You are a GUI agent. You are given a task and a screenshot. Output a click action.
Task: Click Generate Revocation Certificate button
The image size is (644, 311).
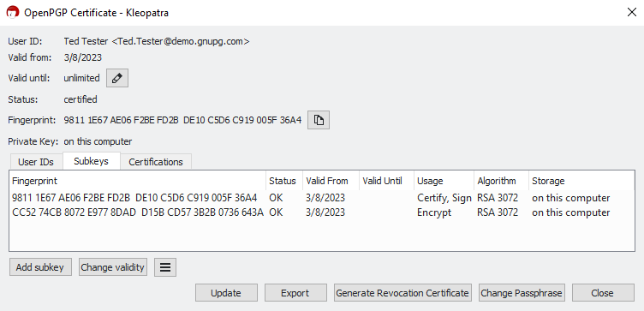(x=402, y=293)
